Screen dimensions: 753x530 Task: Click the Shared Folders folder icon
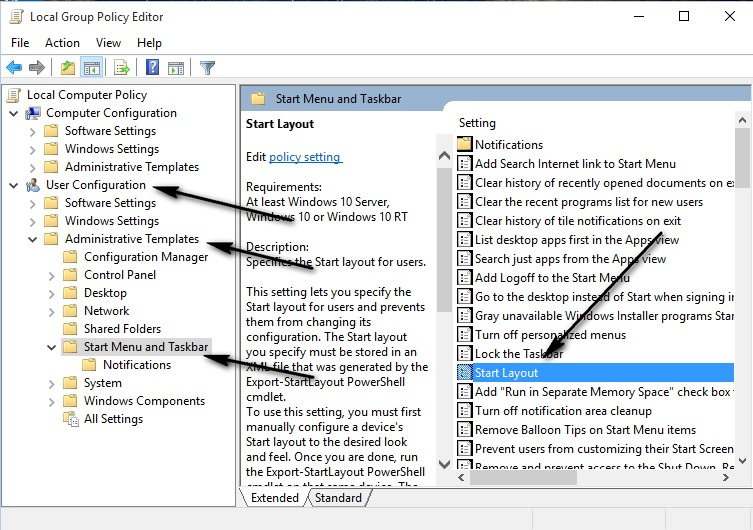pos(70,329)
